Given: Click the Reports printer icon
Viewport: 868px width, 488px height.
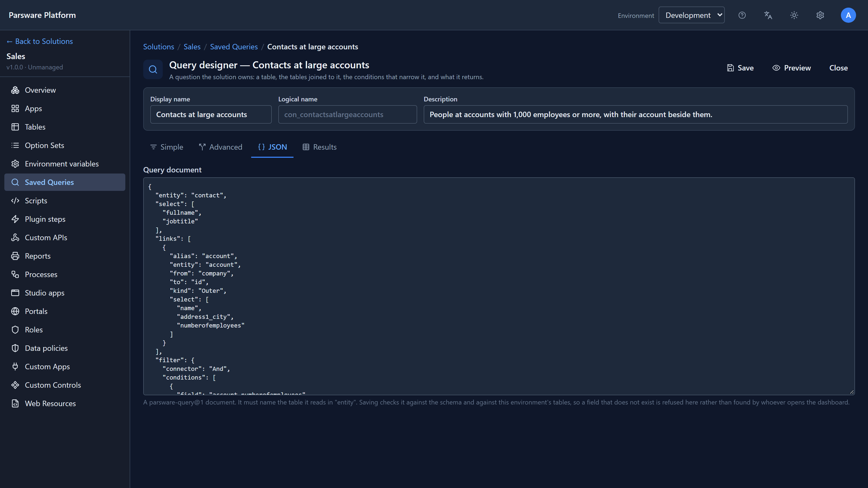Looking at the screenshot, I should (15, 256).
